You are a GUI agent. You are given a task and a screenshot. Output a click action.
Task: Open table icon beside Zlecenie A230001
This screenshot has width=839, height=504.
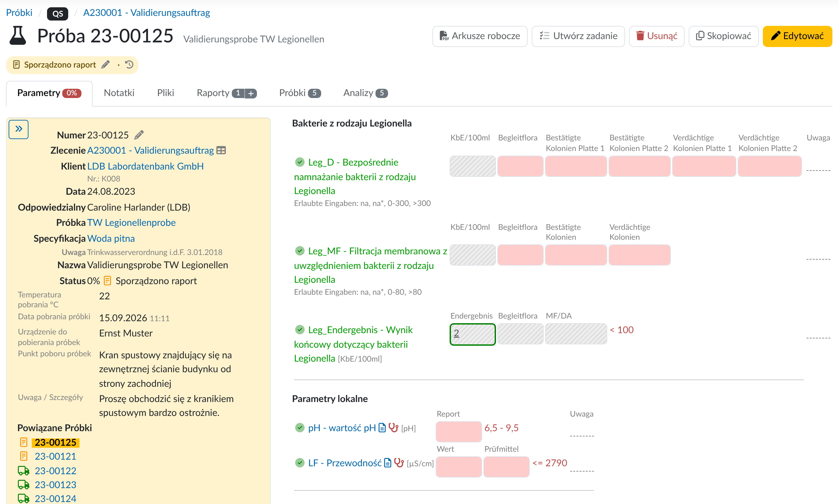click(221, 150)
